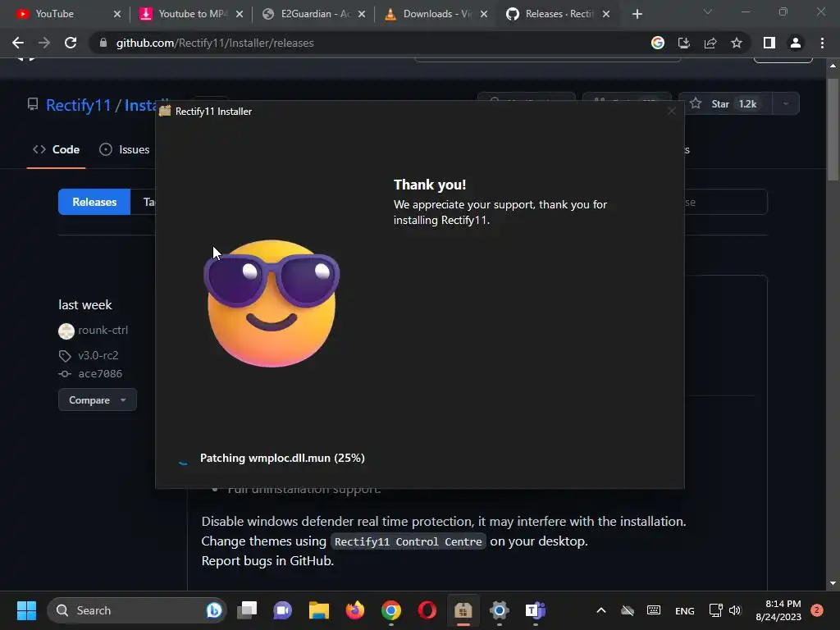The width and height of the screenshot is (840, 630).
Task: Share this page icon
Action: coord(710,43)
